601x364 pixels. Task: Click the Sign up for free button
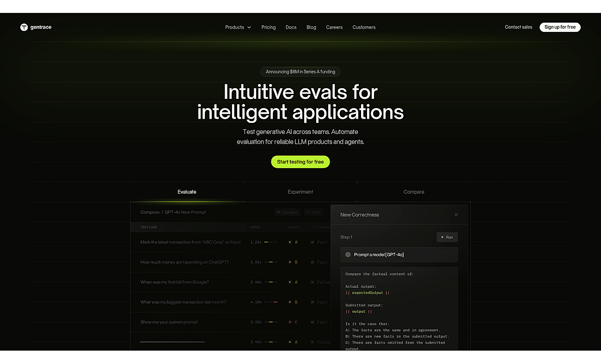[560, 27]
